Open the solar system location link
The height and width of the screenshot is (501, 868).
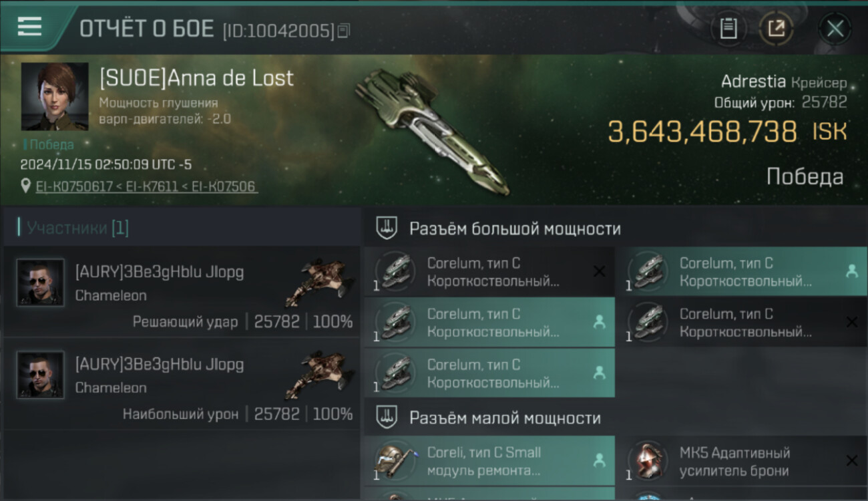[146, 186]
